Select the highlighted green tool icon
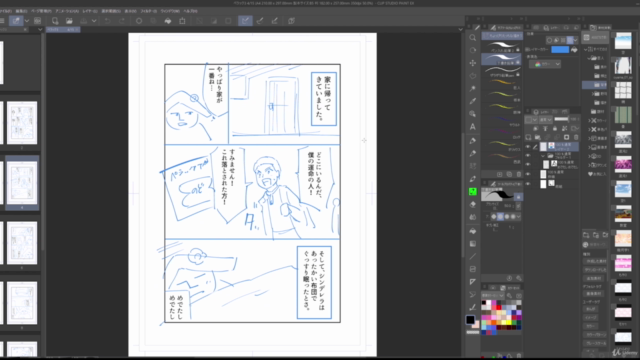 click(x=473, y=191)
